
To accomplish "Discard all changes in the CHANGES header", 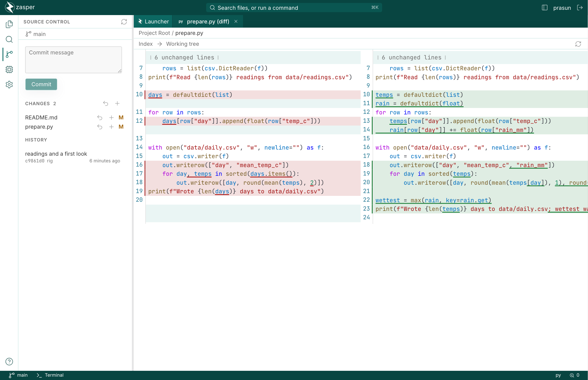I will point(106,104).
